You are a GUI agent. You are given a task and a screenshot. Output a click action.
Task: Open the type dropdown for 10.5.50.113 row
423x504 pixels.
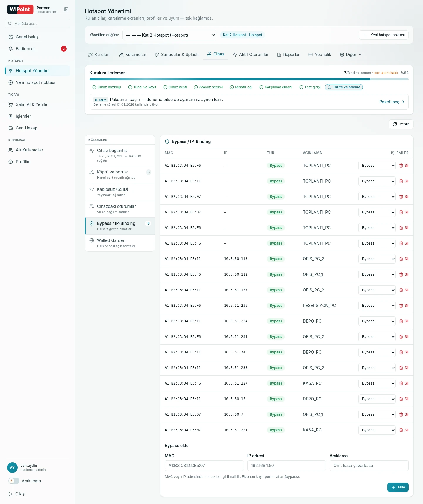[x=377, y=259]
